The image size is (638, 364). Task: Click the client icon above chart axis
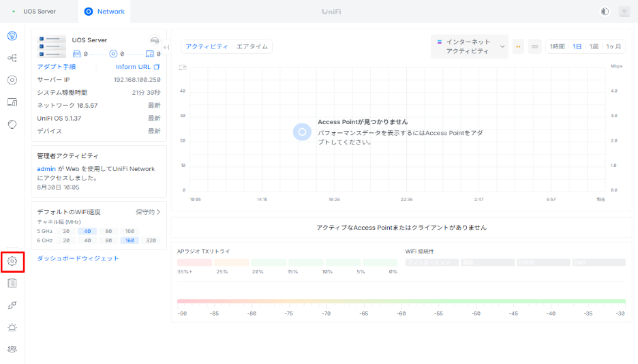point(183,67)
